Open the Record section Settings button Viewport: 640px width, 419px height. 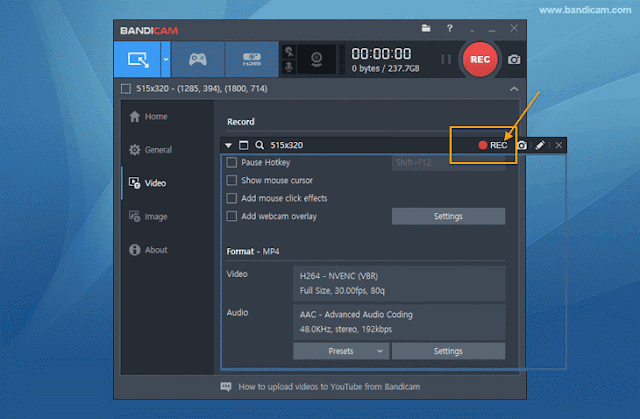pos(448,216)
